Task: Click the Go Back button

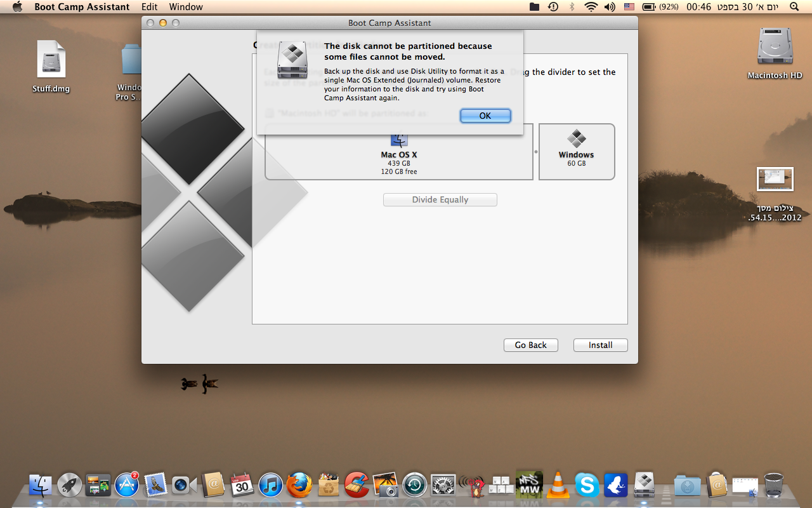Action: 530,345
